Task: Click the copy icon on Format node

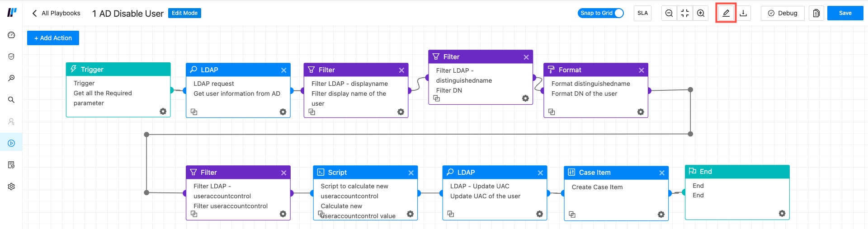Action: 552,112
